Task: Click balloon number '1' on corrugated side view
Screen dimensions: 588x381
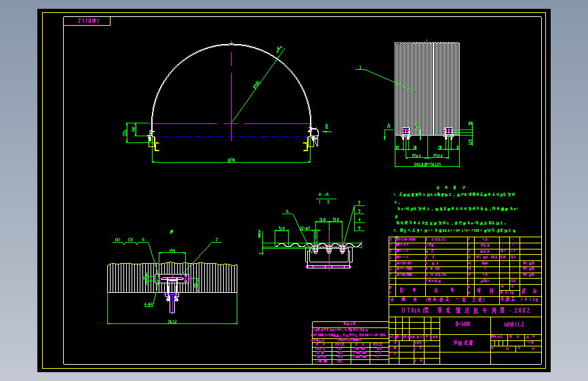Action: point(360,68)
